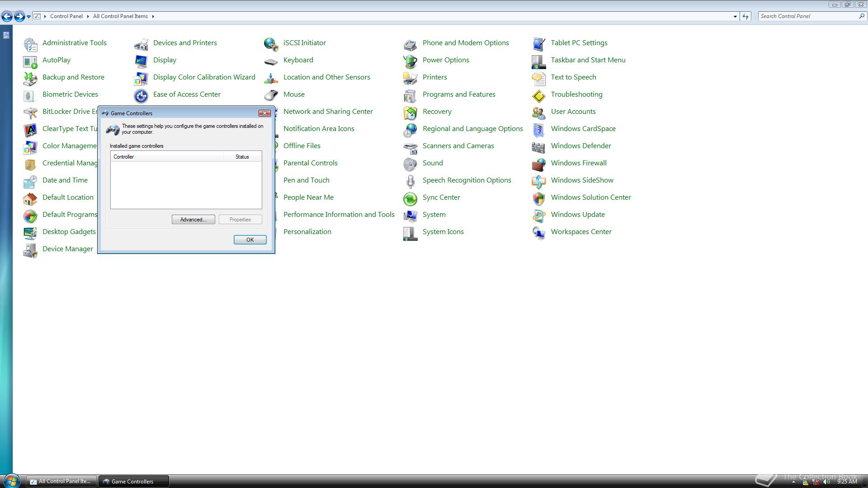Open the iSCSI Initiator globe icon
Image resolution: width=868 pixels, height=488 pixels.
[271, 44]
